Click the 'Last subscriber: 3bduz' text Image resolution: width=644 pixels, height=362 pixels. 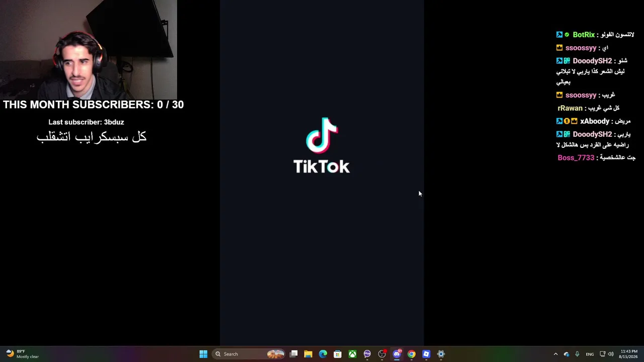click(x=86, y=122)
